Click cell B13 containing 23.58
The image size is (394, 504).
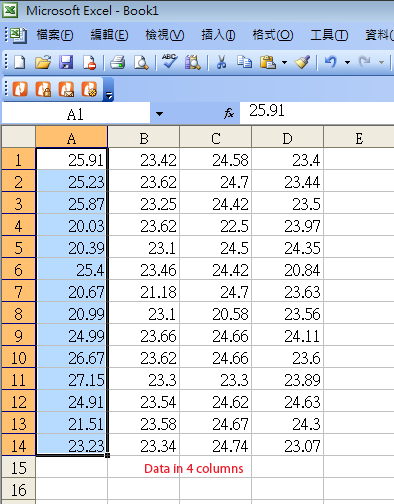point(144,423)
